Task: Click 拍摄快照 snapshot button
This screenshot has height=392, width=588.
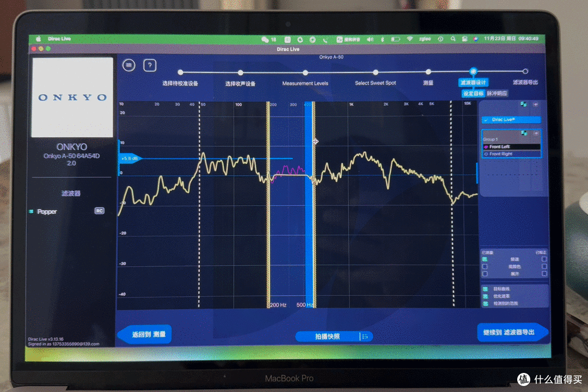Action: tap(327, 336)
